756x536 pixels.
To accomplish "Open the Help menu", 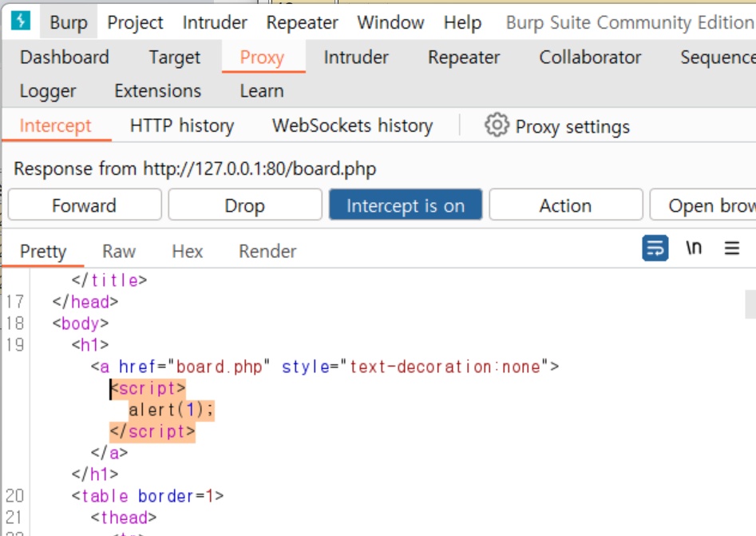I will pos(462,22).
